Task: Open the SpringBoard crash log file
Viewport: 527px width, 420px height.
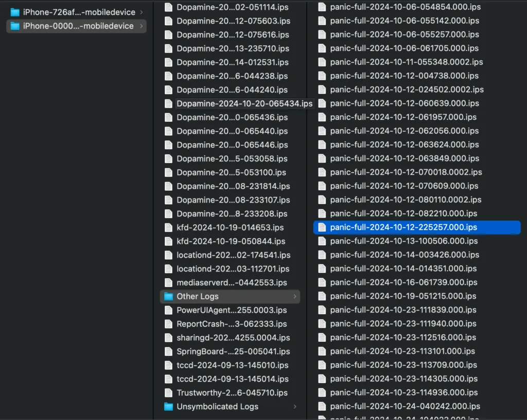Action: 233,352
